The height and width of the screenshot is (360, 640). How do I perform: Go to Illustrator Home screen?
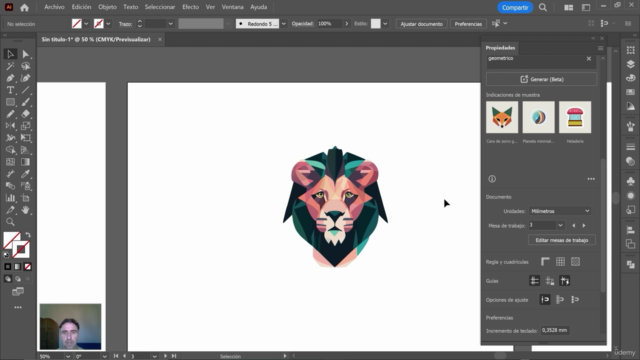[x=24, y=7]
